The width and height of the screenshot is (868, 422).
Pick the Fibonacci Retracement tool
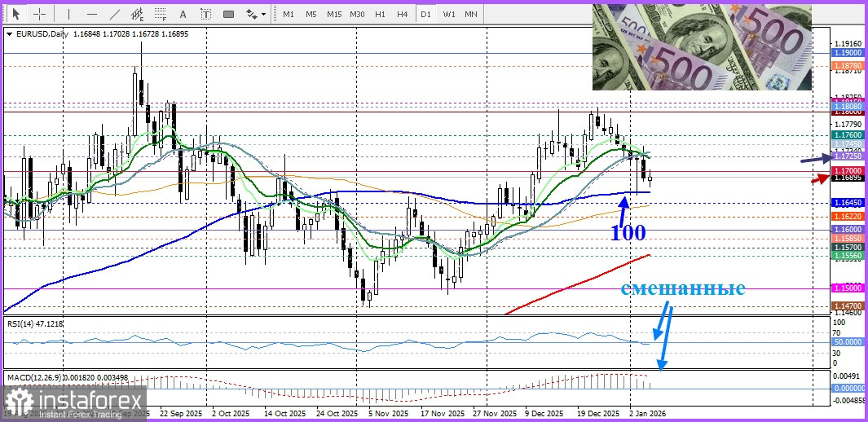(161, 14)
